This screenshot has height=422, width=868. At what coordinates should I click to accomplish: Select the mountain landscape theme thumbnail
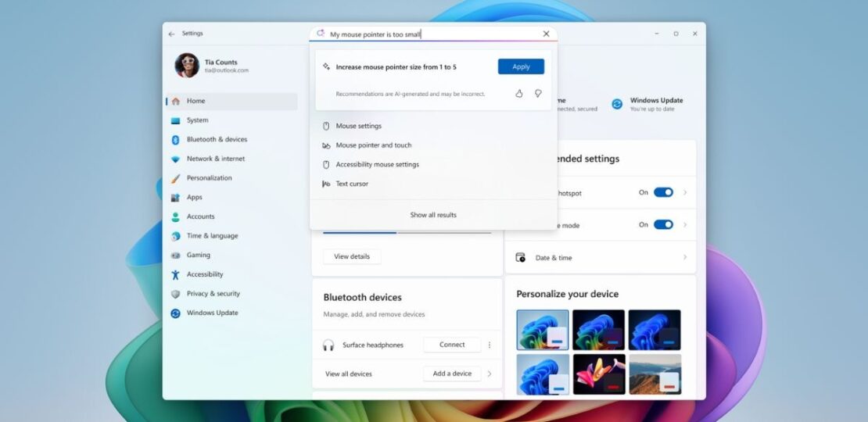coord(655,374)
